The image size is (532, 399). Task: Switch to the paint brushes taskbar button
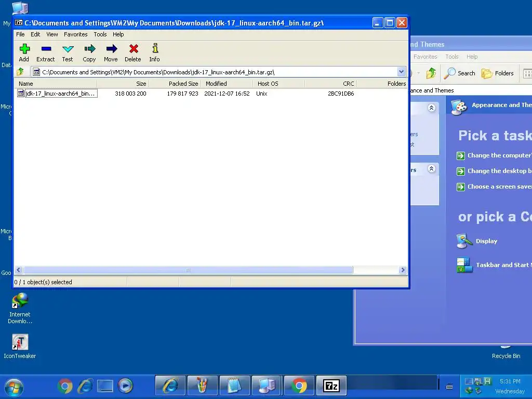click(x=202, y=386)
